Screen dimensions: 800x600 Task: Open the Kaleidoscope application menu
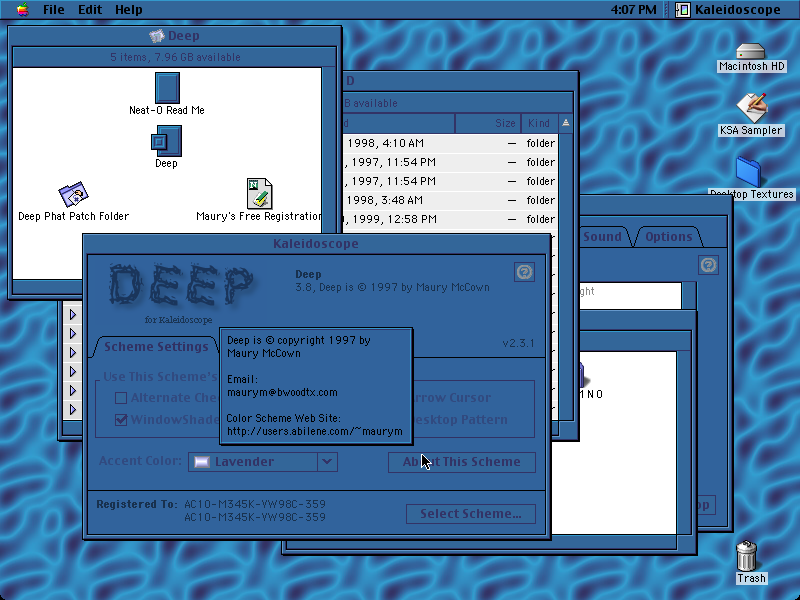[x=728, y=9]
